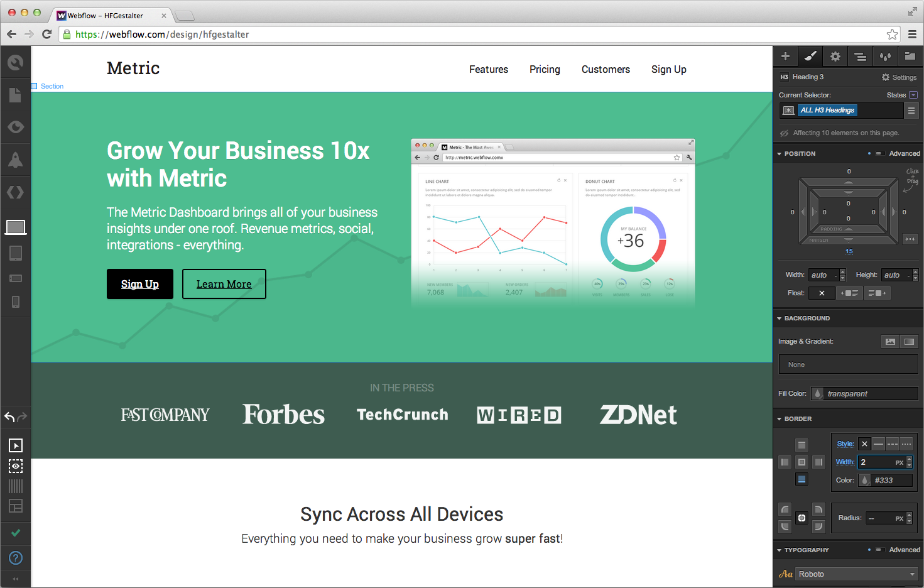Toggle the element edges eye icon
This screenshot has width=924, height=588.
15,466
